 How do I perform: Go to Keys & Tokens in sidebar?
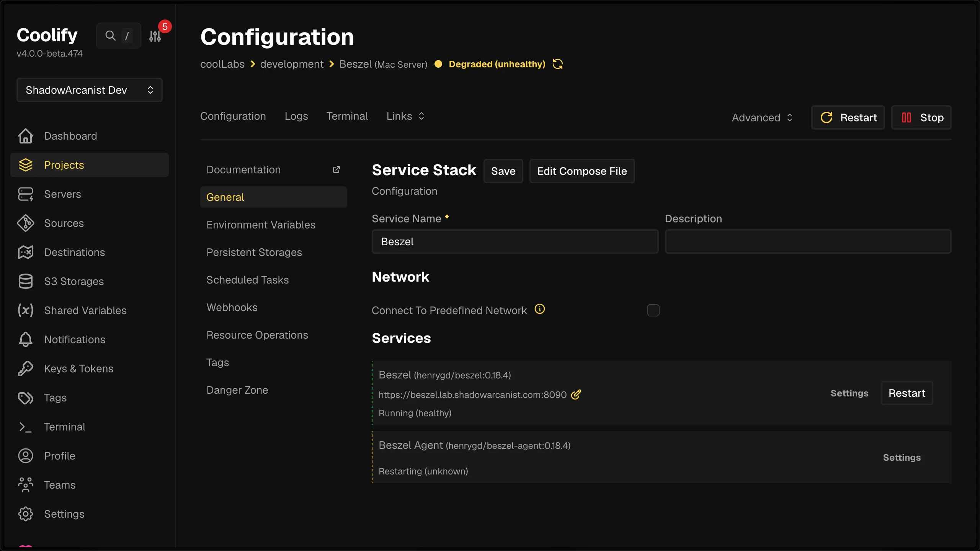(x=78, y=368)
